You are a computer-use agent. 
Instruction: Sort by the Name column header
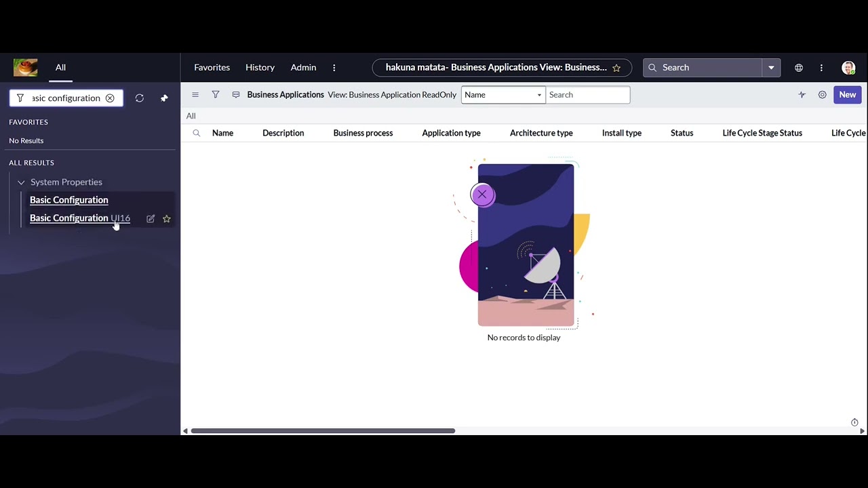point(222,133)
